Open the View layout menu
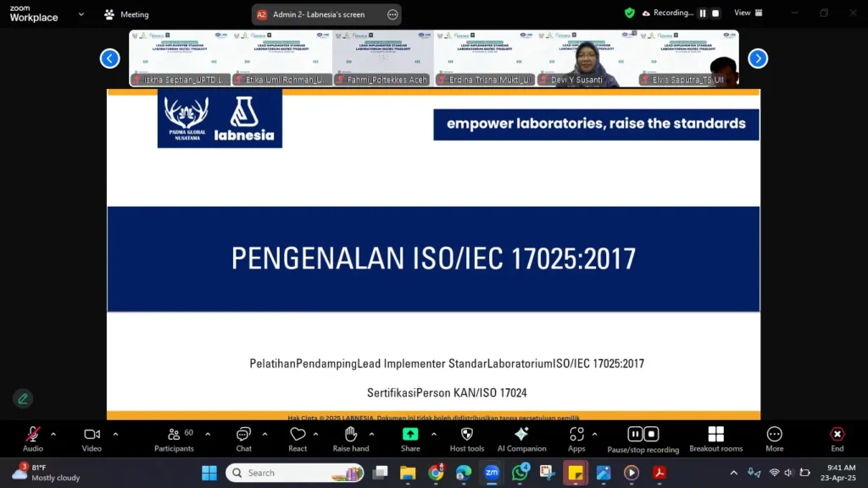The width and height of the screenshot is (868, 488). coord(748,13)
